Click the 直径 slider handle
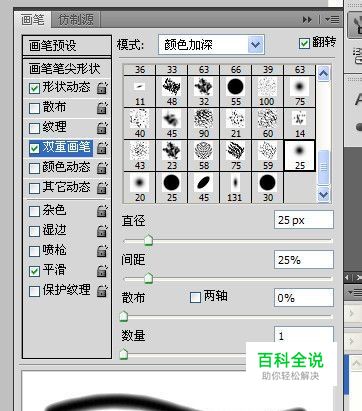 [x=148, y=240]
